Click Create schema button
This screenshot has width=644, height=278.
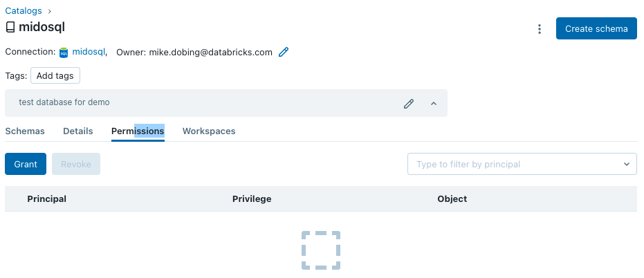[x=596, y=29]
